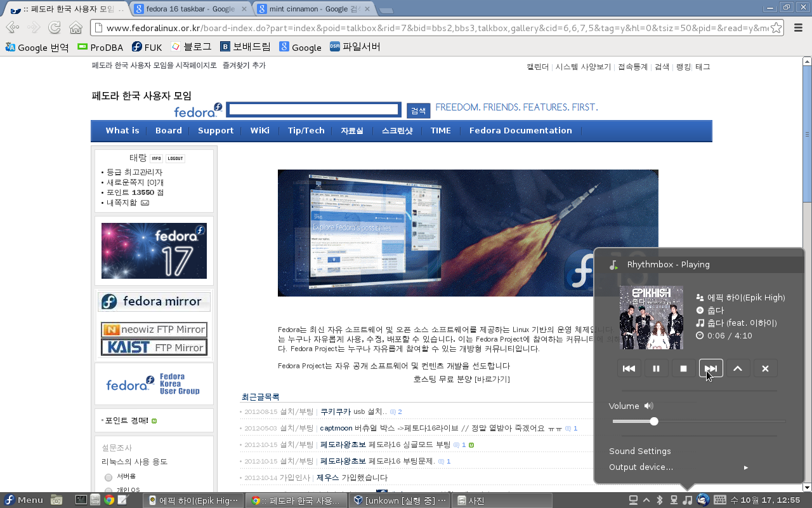Open the 쿠키쿠카 usb 설치 post
The width and height of the screenshot is (812, 508).
(354, 411)
